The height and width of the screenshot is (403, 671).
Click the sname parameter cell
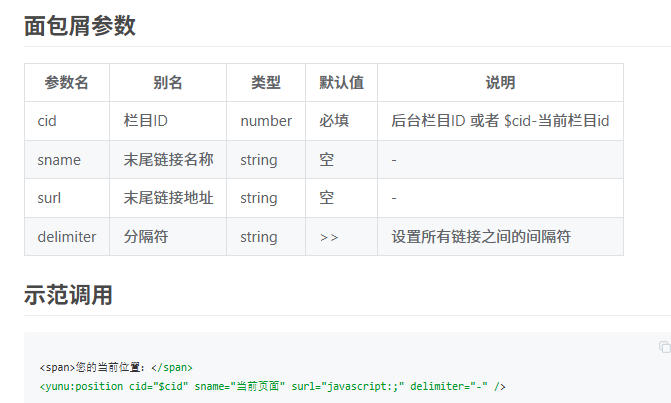click(x=59, y=160)
